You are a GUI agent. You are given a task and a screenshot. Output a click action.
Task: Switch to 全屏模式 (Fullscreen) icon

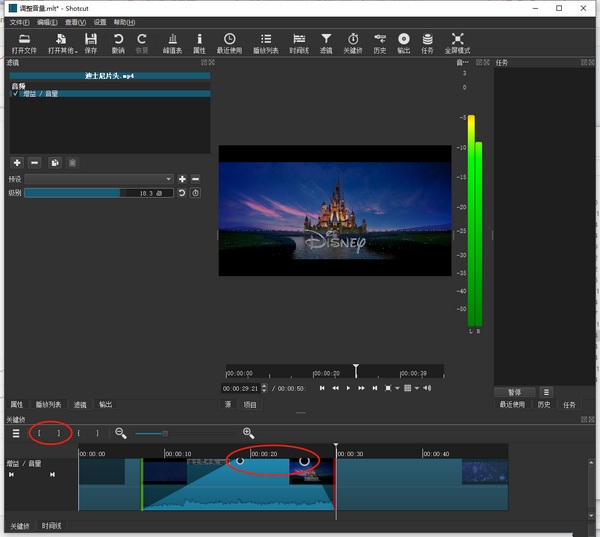(458, 40)
